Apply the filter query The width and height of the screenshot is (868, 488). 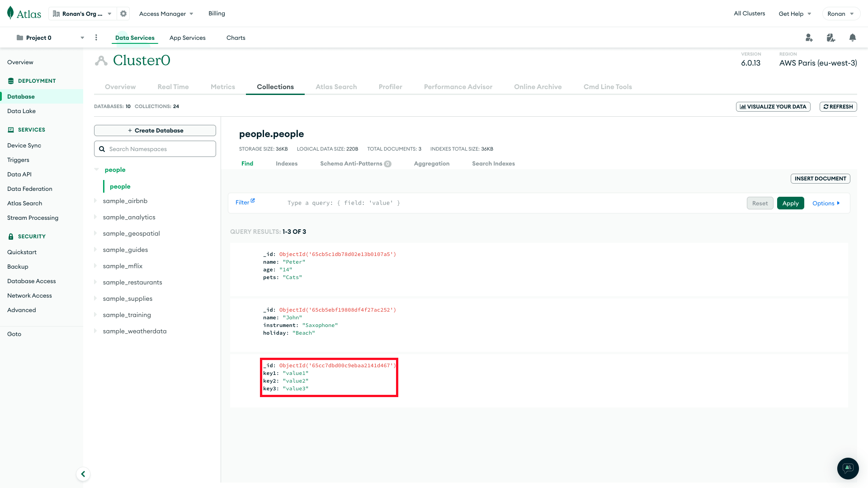tap(790, 203)
